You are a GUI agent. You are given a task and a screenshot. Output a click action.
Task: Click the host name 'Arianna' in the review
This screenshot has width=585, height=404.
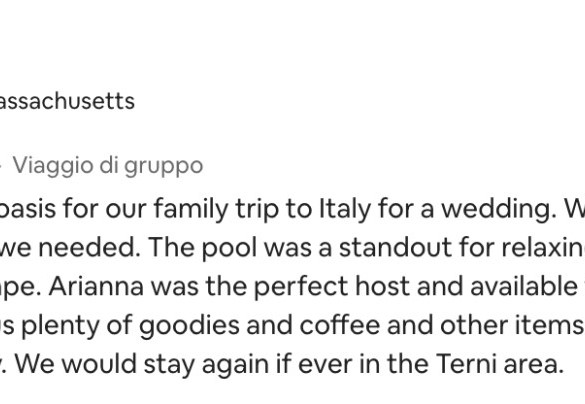[x=96, y=286]
